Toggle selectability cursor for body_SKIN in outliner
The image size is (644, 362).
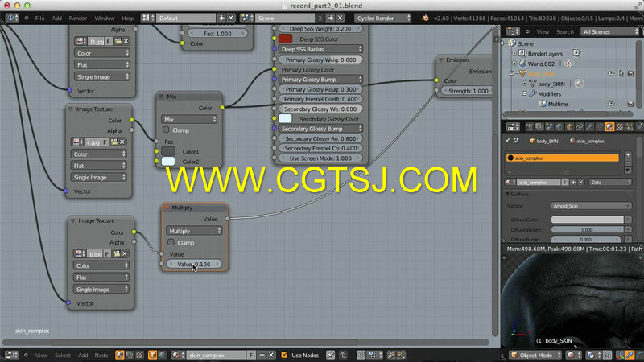(x=621, y=73)
